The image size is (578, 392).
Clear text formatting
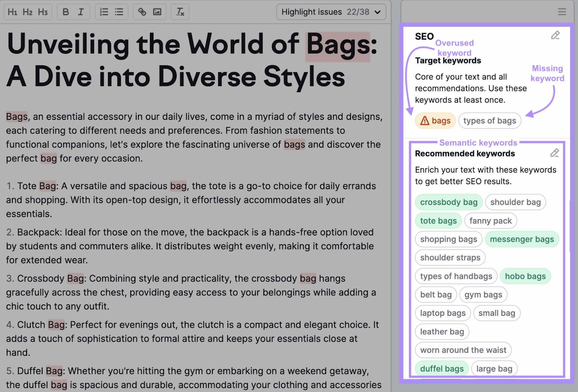(180, 12)
